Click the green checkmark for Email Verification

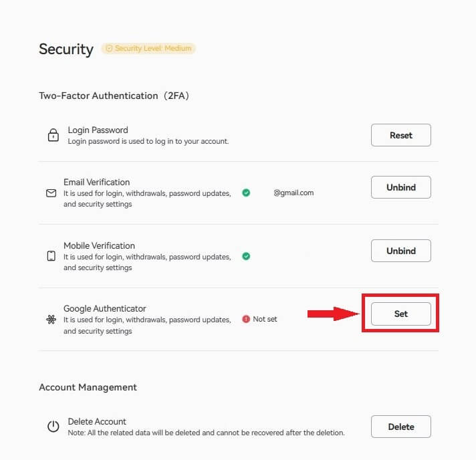246,193
